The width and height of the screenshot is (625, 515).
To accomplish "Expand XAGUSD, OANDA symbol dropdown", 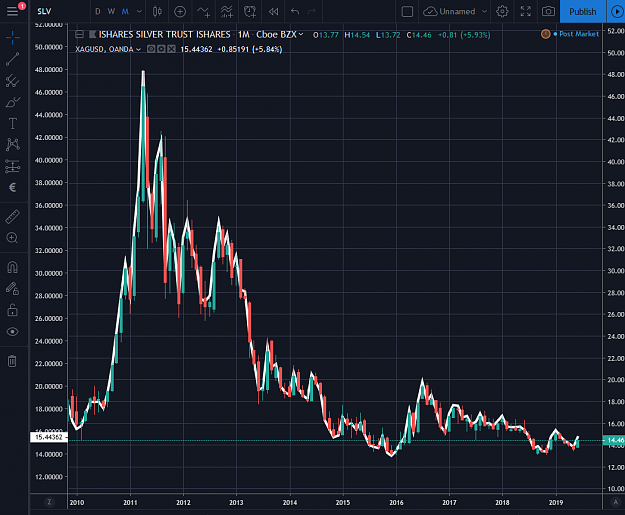I will (138, 49).
